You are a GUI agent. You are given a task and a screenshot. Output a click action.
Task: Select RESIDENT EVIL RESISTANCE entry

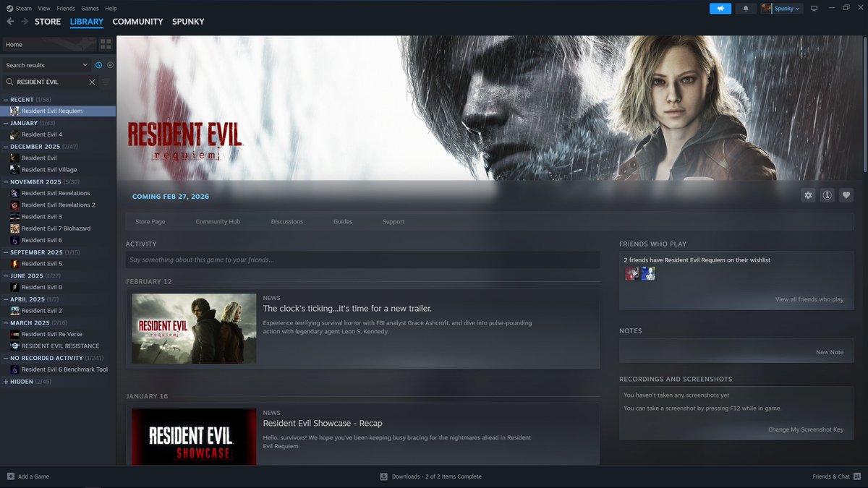pos(58,346)
